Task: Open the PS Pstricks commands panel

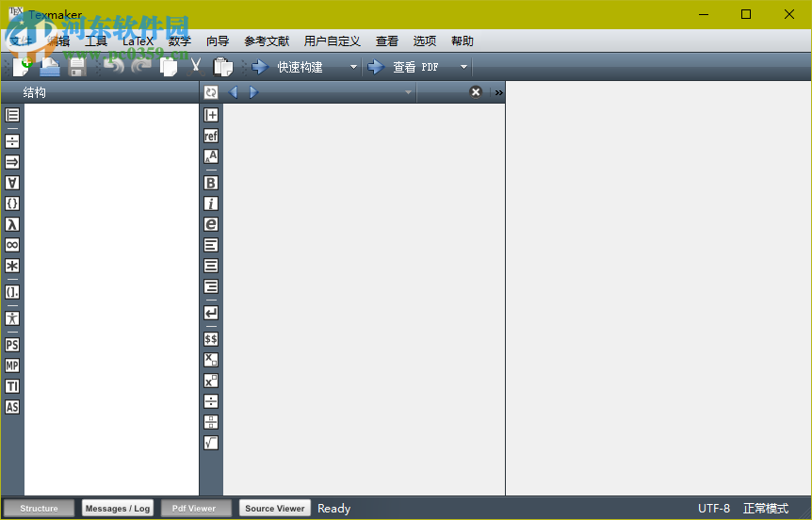Action: point(12,345)
